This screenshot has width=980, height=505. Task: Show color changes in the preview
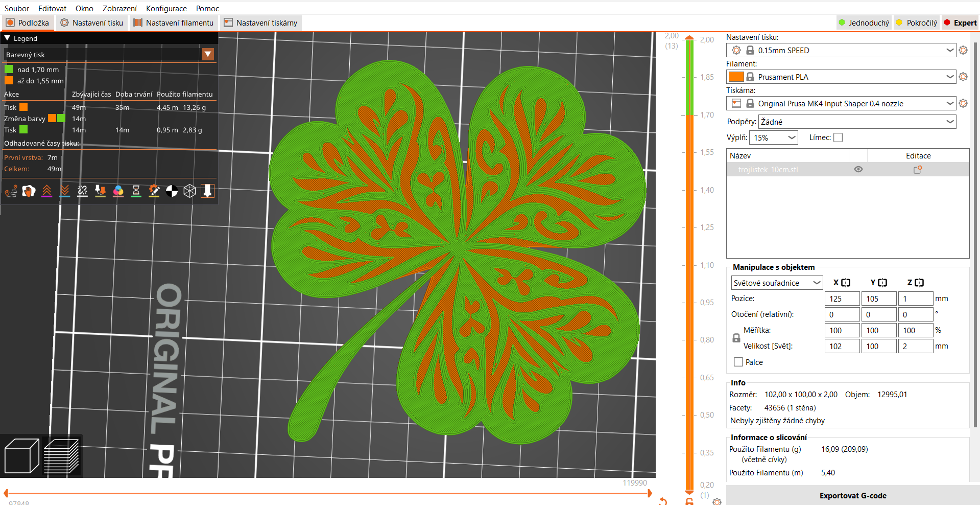click(118, 191)
